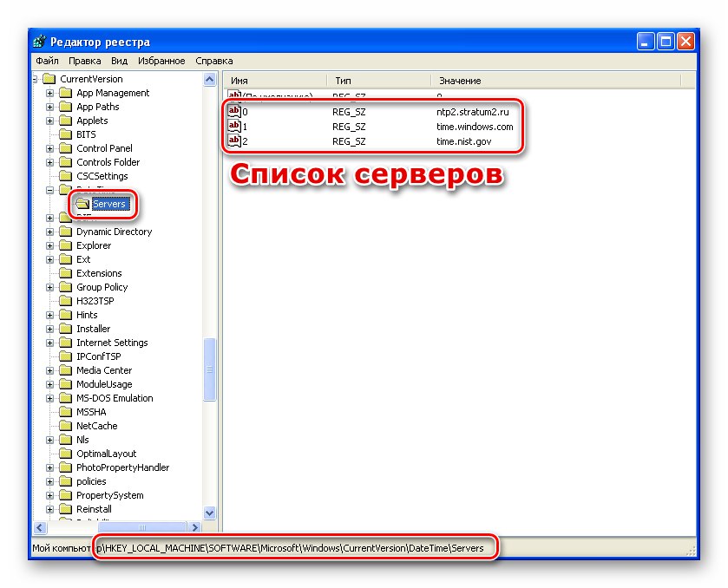Open the Вид menu
Screen dimensions: 728x588
point(120,61)
